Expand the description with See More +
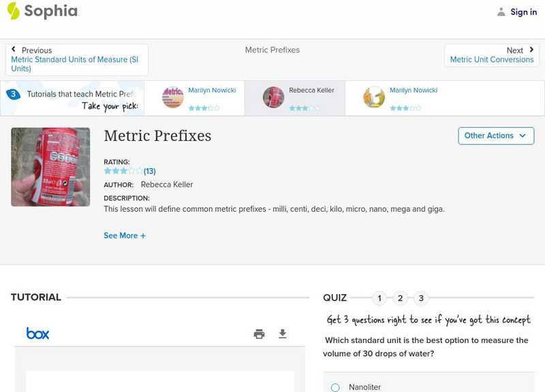This screenshot has width=545, height=392. (125, 235)
